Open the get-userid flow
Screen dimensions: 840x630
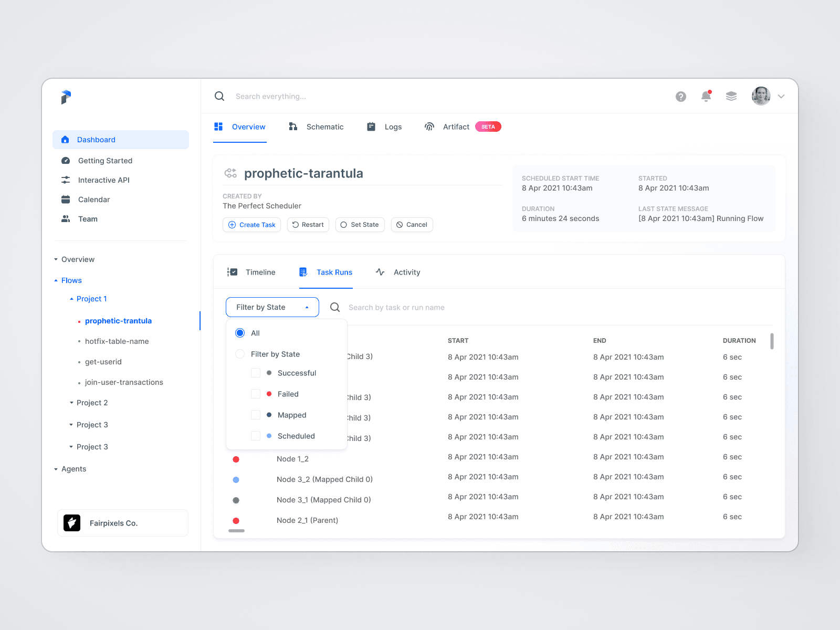(103, 362)
